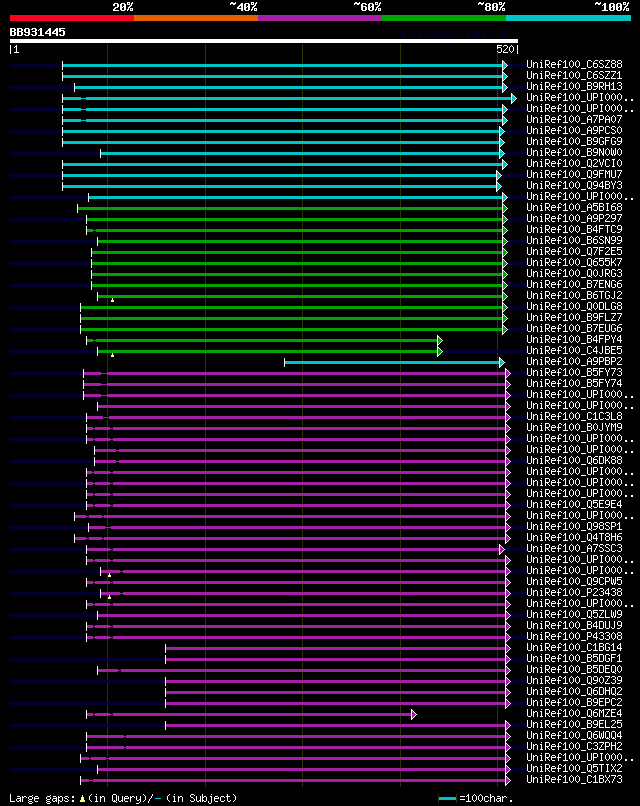Image resolution: width=640 pixels, height=806 pixels.
Task: Click the white query sequence bar
Action: coord(264,41)
